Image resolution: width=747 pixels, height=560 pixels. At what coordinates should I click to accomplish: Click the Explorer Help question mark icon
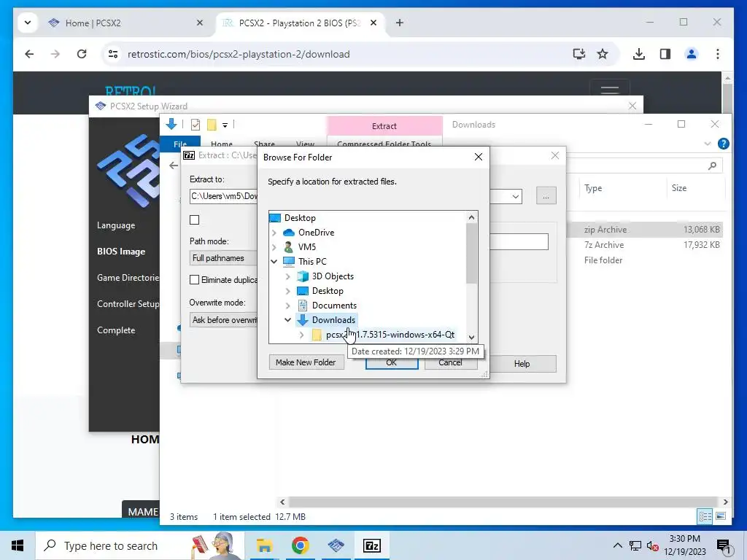[x=723, y=144]
